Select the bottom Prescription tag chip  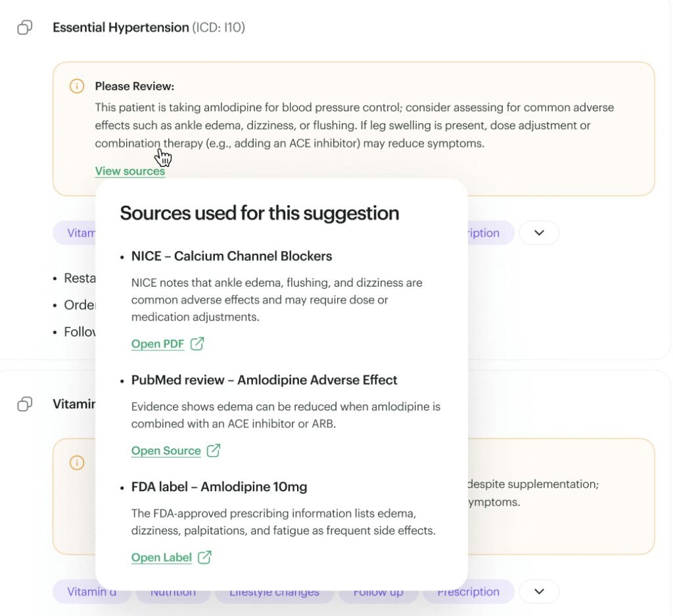468,592
